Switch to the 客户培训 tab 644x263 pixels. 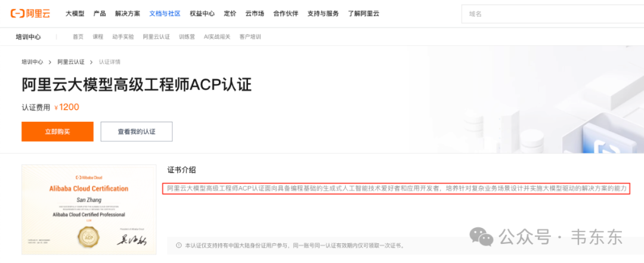tap(250, 36)
